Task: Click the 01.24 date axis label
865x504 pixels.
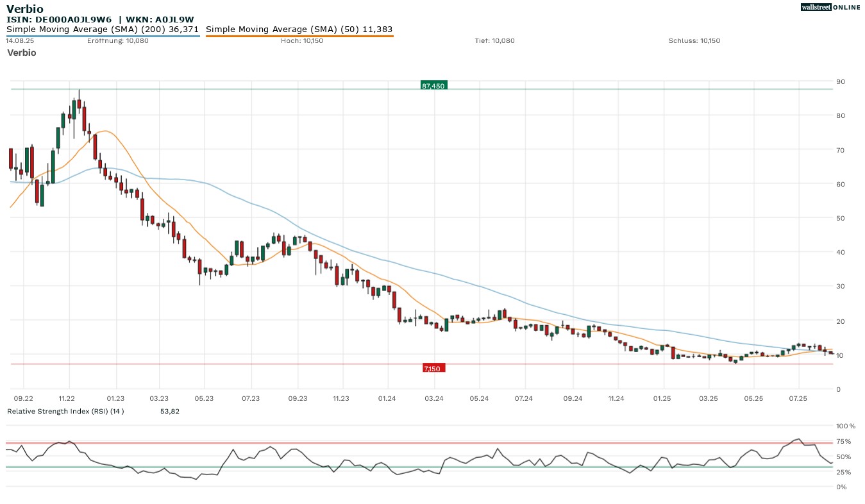Action: (387, 398)
